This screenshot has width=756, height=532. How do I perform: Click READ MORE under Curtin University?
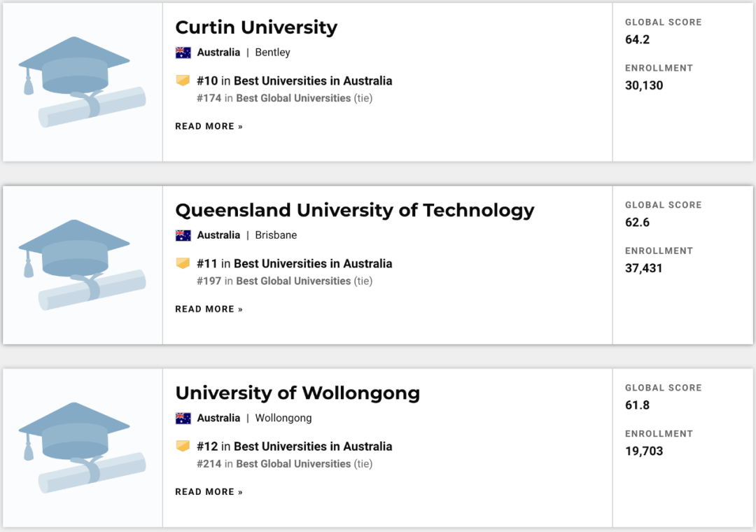point(209,127)
